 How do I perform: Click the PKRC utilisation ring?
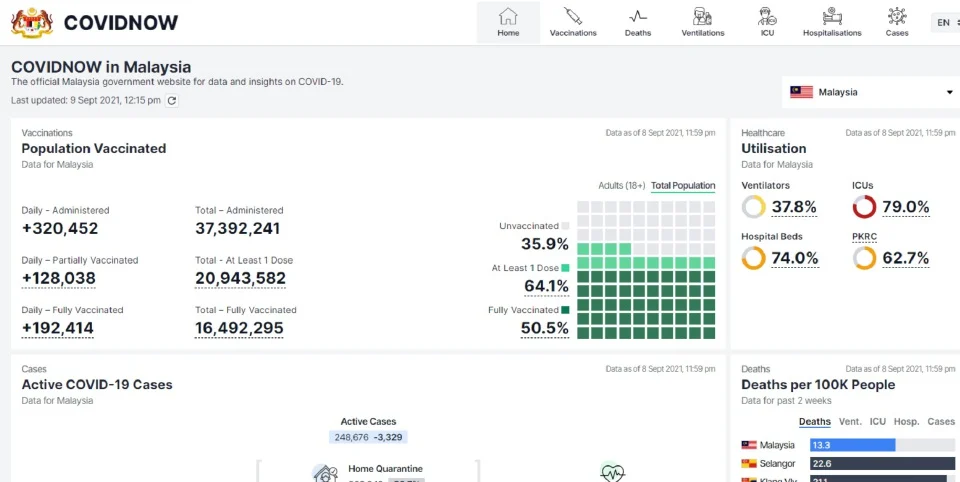[864, 258]
